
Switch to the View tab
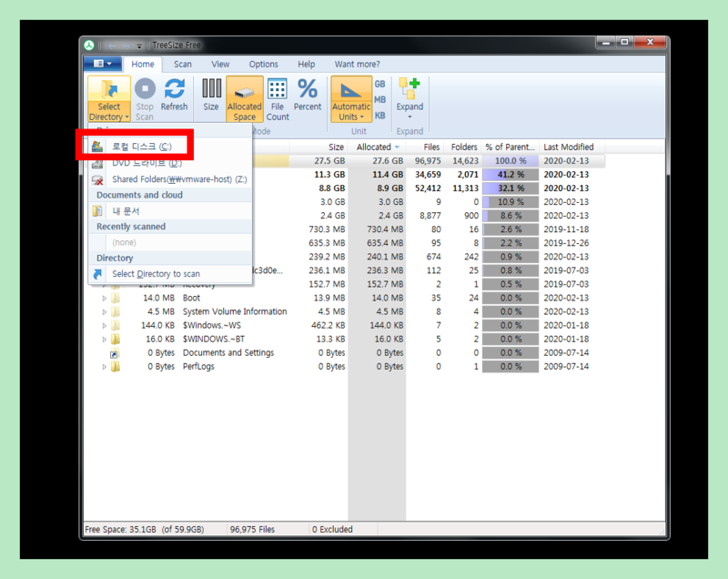pos(220,64)
